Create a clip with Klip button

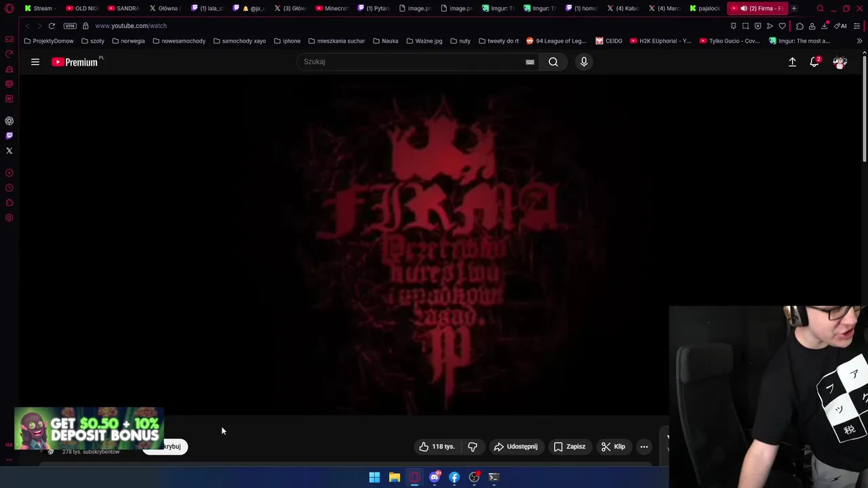click(613, 447)
